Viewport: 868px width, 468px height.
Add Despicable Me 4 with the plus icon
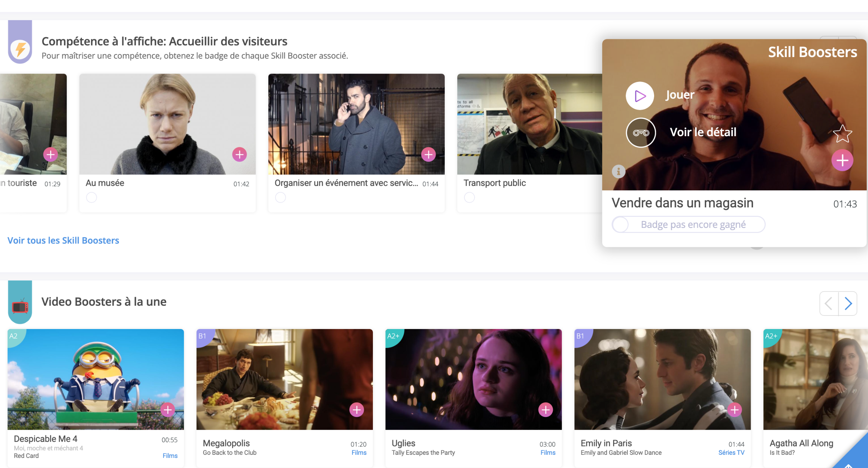(168, 410)
